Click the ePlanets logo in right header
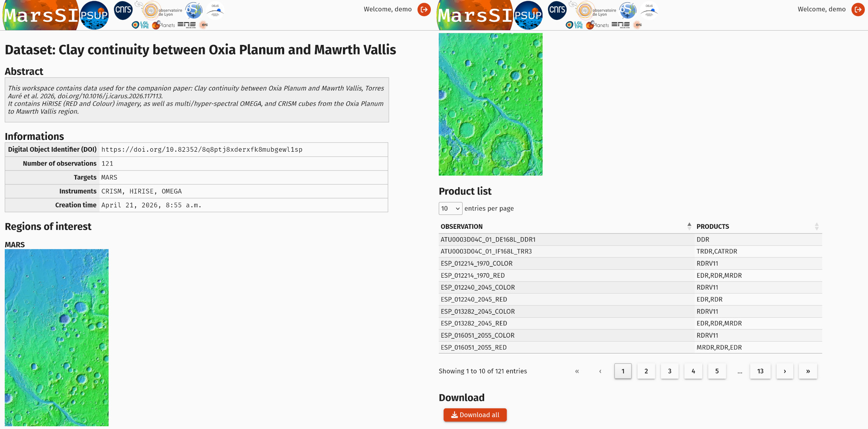868x429 pixels. tap(597, 25)
